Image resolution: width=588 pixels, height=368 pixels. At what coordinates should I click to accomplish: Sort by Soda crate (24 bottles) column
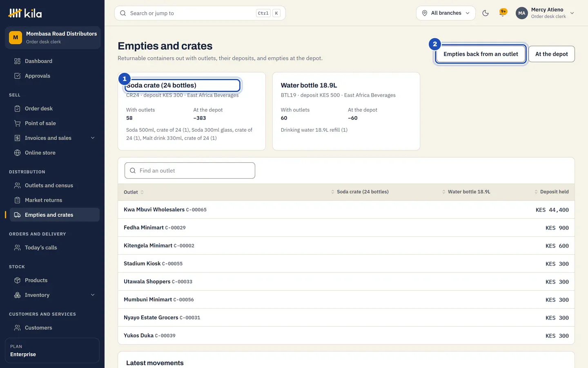[360, 192]
